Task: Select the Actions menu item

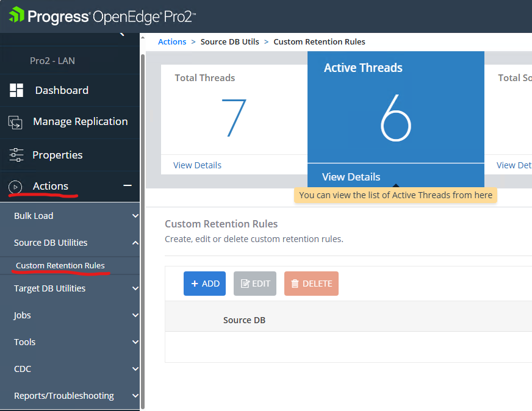Action: click(51, 186)
